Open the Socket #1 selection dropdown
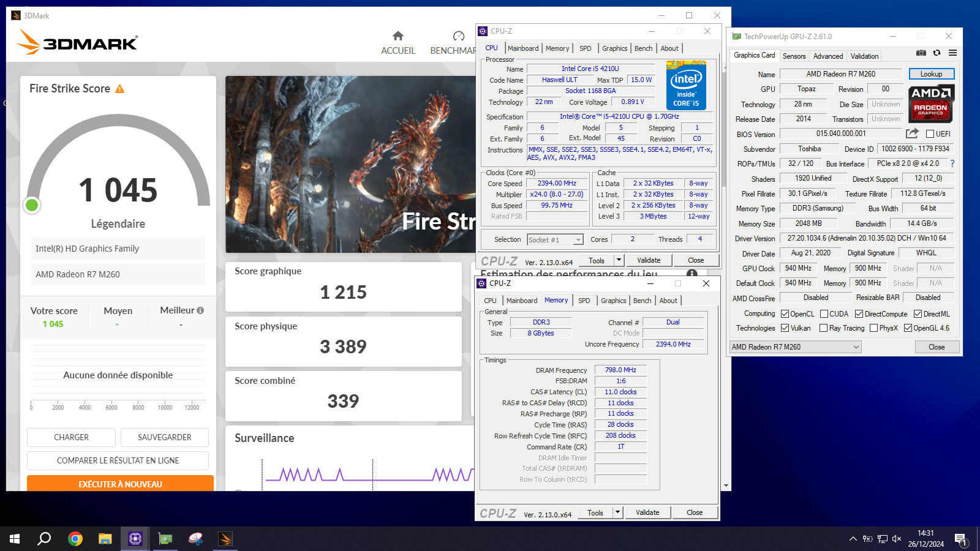This screenshot has width=980, height=551. pyautogui.click(x=555, y=239)
